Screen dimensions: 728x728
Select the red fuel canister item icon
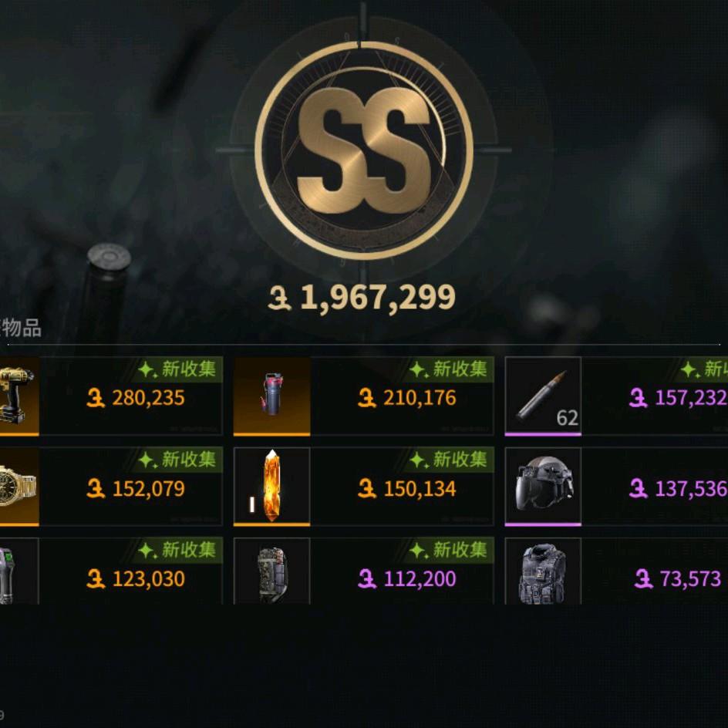271,396
